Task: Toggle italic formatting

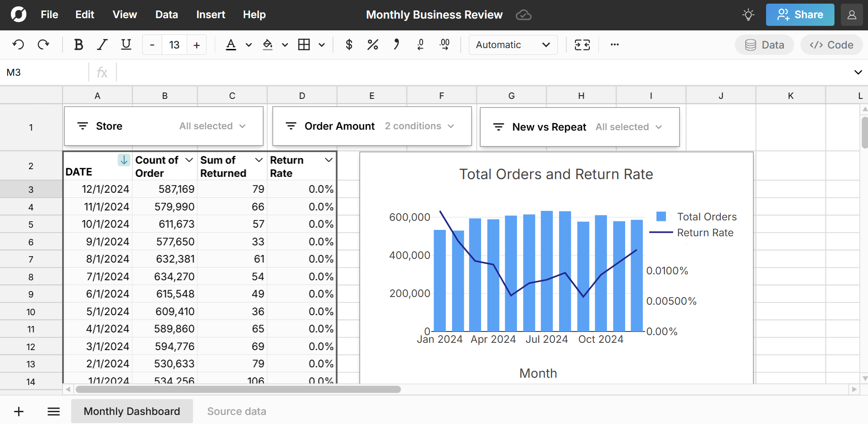Action: 101,44
